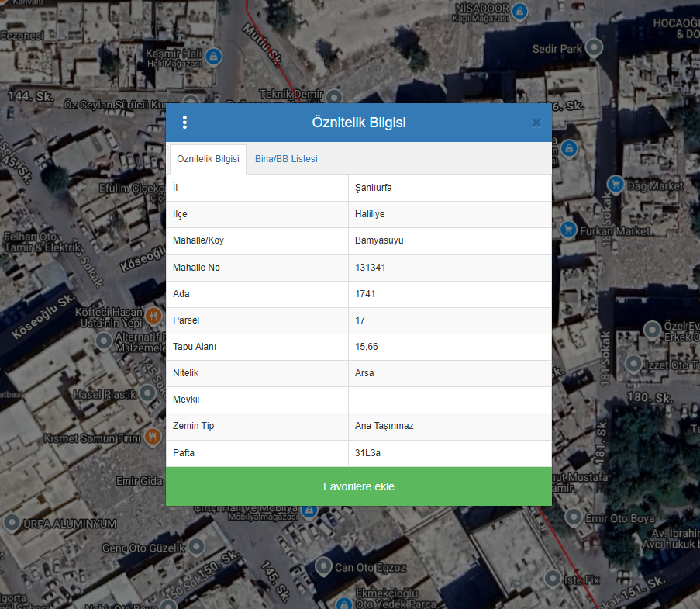The width and height of the screenshot is (700, 609).
Task: Click the Dağ Market shopping cart icon
Action: [x=616, y=185]
